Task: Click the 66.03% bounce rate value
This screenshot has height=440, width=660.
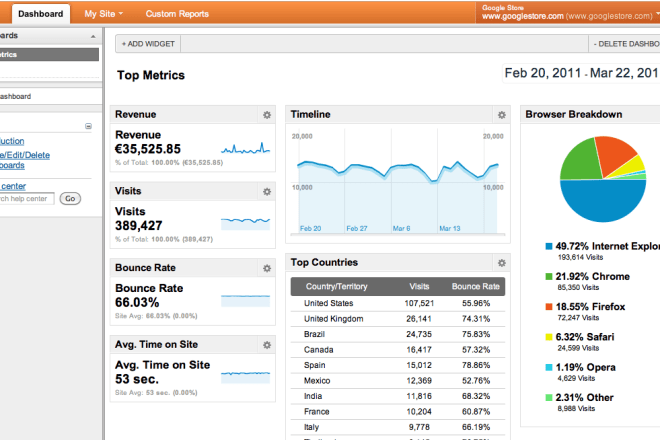Action: [x=137, y=302]
